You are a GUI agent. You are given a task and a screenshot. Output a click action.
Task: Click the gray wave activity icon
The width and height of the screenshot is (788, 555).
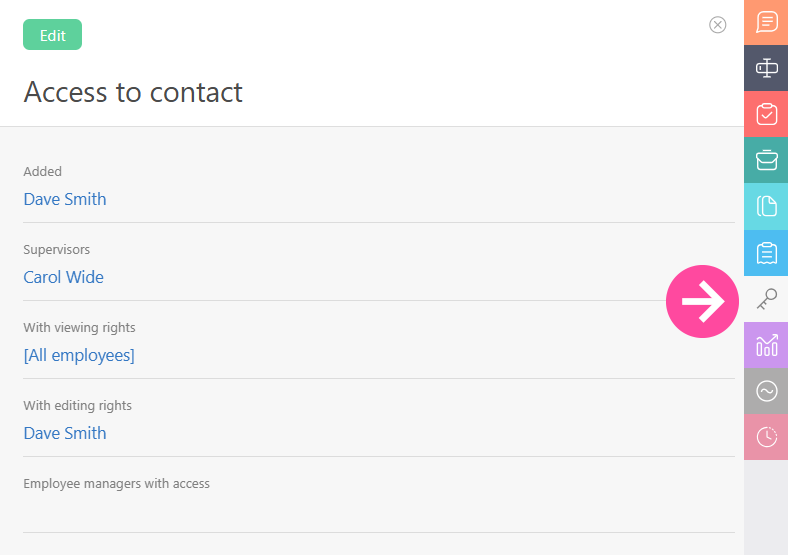click(x=766, y=391)
